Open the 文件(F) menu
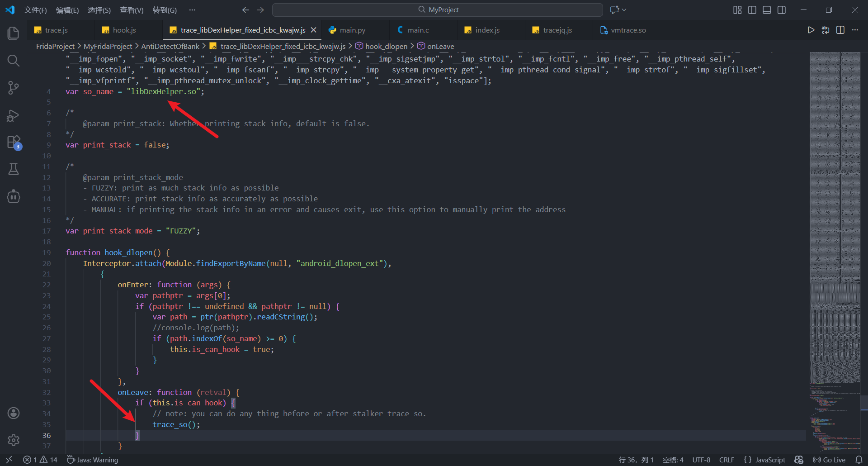Image resolution: width=868 pixels, height=466 pixels. click(35, 10)
